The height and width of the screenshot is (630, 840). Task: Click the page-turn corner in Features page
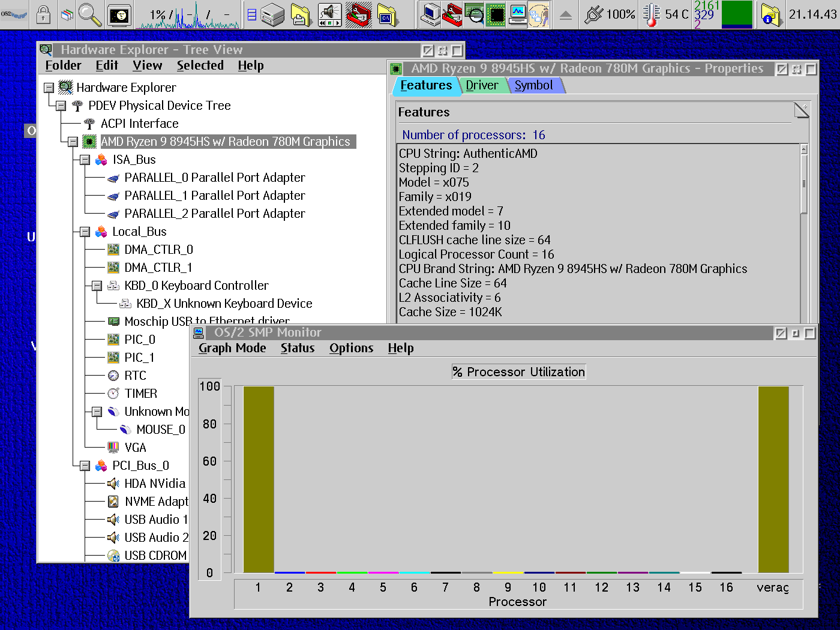(802, 110)
